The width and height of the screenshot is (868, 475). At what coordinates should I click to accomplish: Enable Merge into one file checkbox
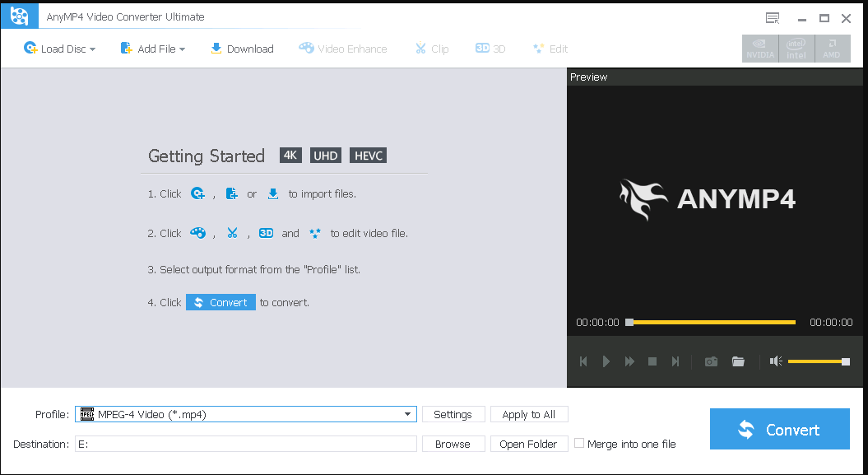click(x=579, y=444)
